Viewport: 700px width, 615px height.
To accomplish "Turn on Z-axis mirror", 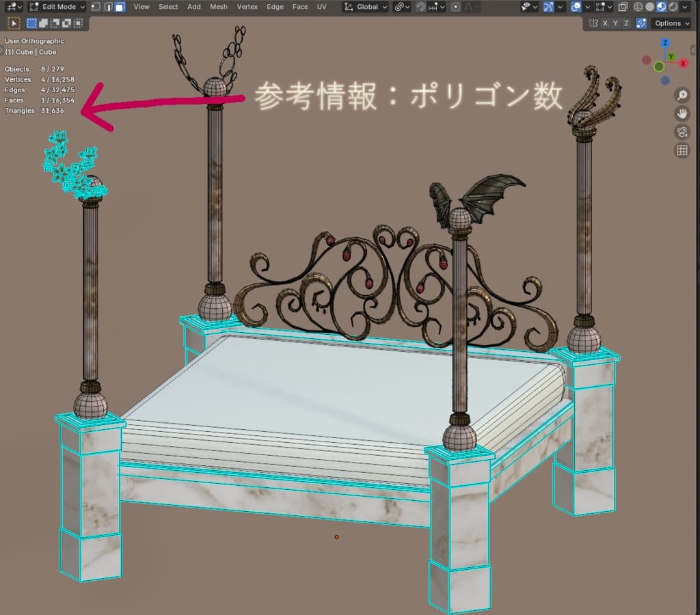I will [627, 23].
